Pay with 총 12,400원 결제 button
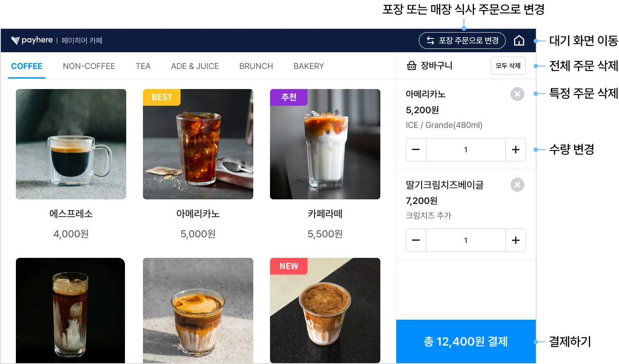The width and height of the screenshot is (619, 364). click(466, 341)
